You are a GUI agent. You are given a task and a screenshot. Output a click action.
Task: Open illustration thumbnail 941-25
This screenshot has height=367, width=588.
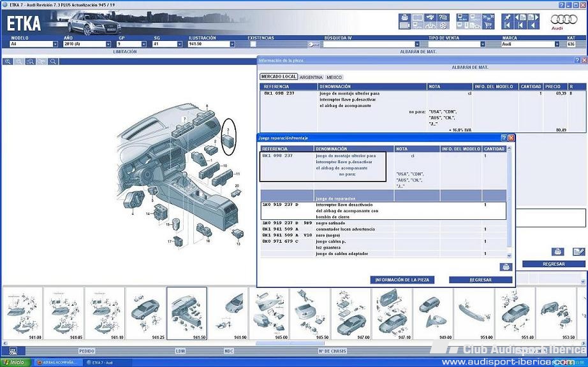coord(145,314)
